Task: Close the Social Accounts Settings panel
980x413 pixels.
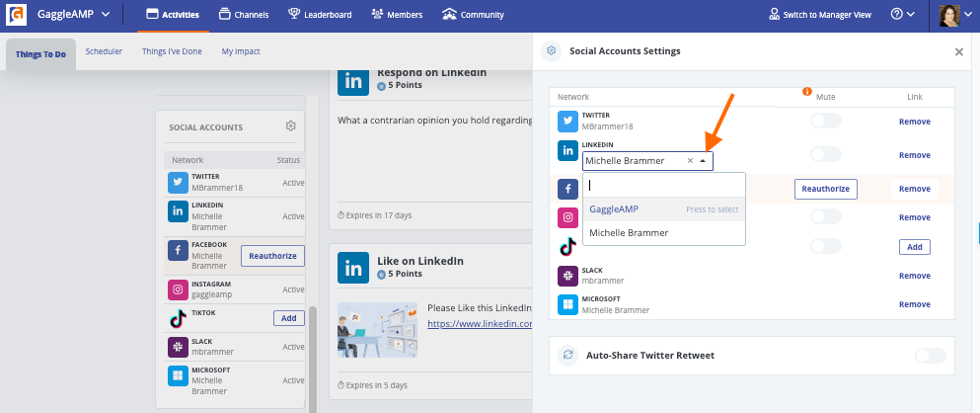Action: [x=958, y=52]
